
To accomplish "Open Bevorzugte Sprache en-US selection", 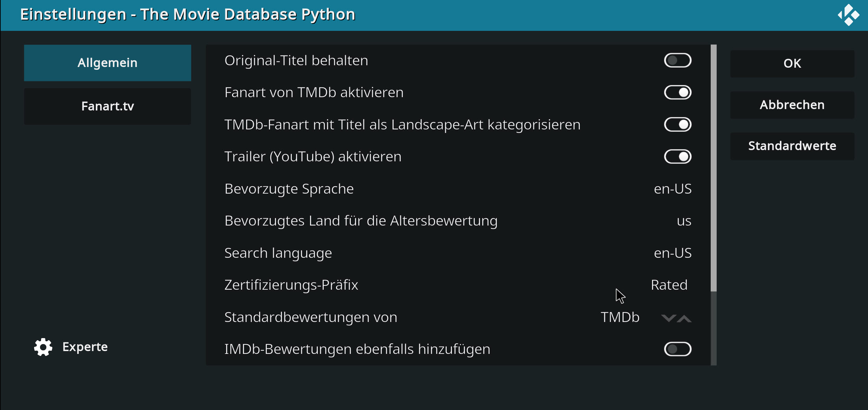I will (458, 189).
